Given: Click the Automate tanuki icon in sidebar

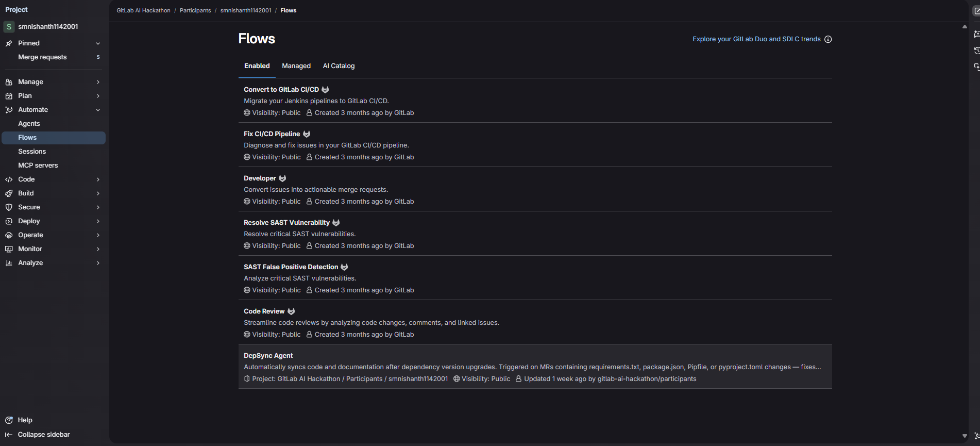Looking at the screenshot, I should [x=9, y=110].
